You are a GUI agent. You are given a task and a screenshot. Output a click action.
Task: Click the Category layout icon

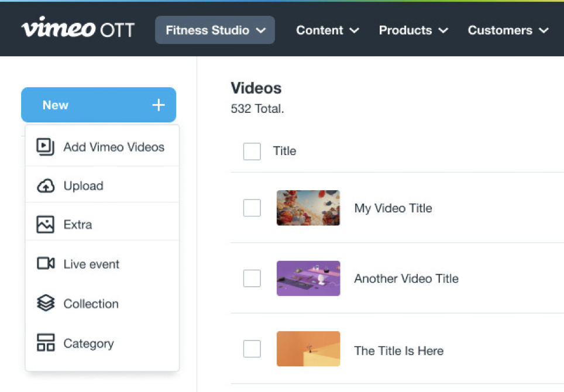tap(45, 343)
